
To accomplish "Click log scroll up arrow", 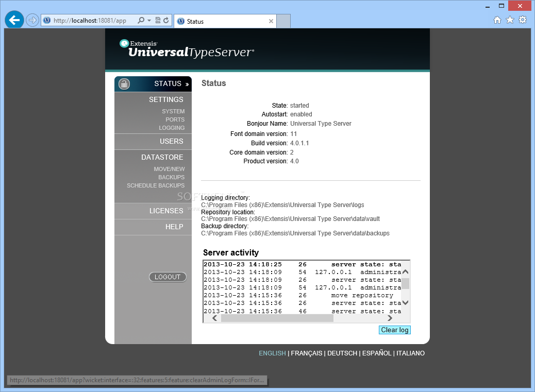I will pos(405,271).
